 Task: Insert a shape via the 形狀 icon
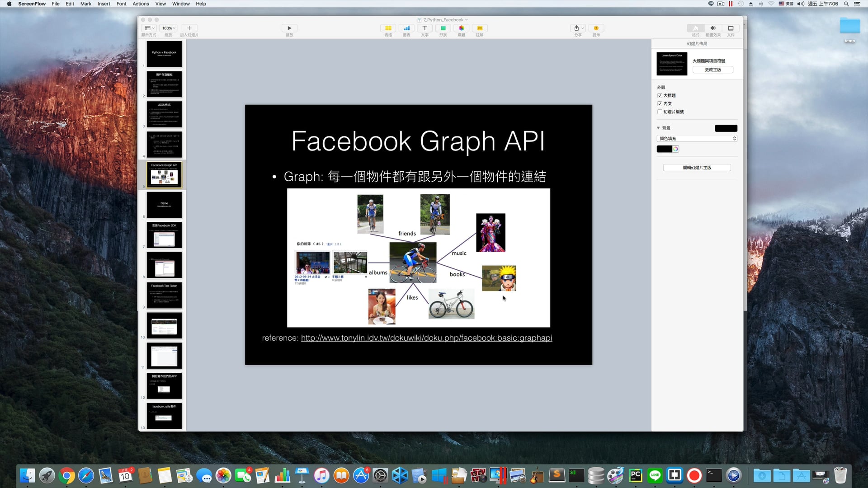click(x=443, y=28)
